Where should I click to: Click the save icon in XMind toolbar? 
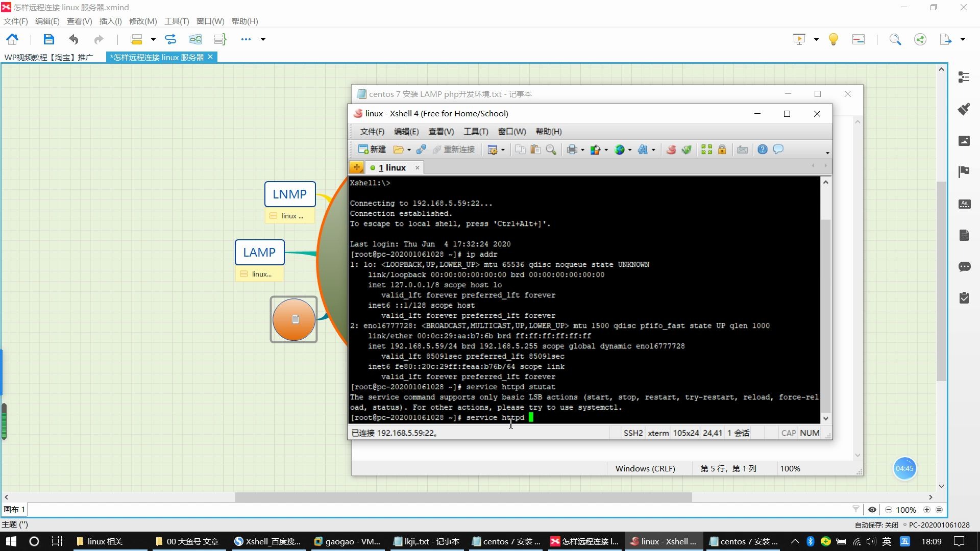pos(48,39)
